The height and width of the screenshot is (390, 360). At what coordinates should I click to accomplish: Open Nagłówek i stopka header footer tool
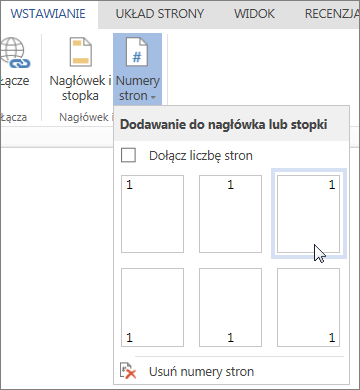click(x=80, y=70)
